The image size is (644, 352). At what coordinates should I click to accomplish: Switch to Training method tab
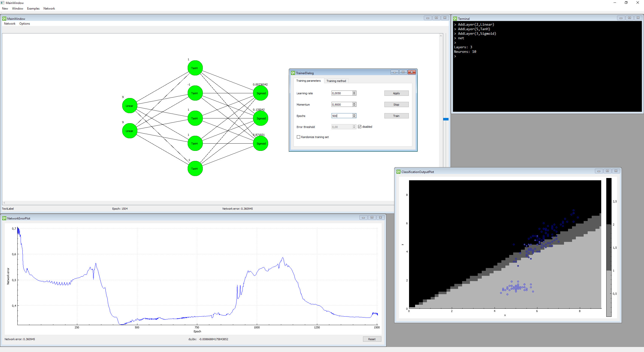pos(336,81)
